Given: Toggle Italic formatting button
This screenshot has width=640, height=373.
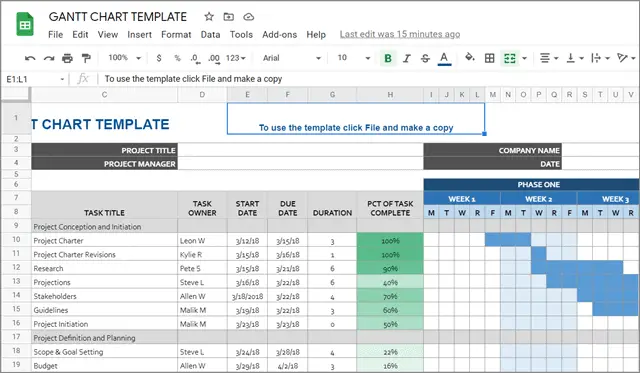Looking at the screenshot, I should [x=407, y=58].
